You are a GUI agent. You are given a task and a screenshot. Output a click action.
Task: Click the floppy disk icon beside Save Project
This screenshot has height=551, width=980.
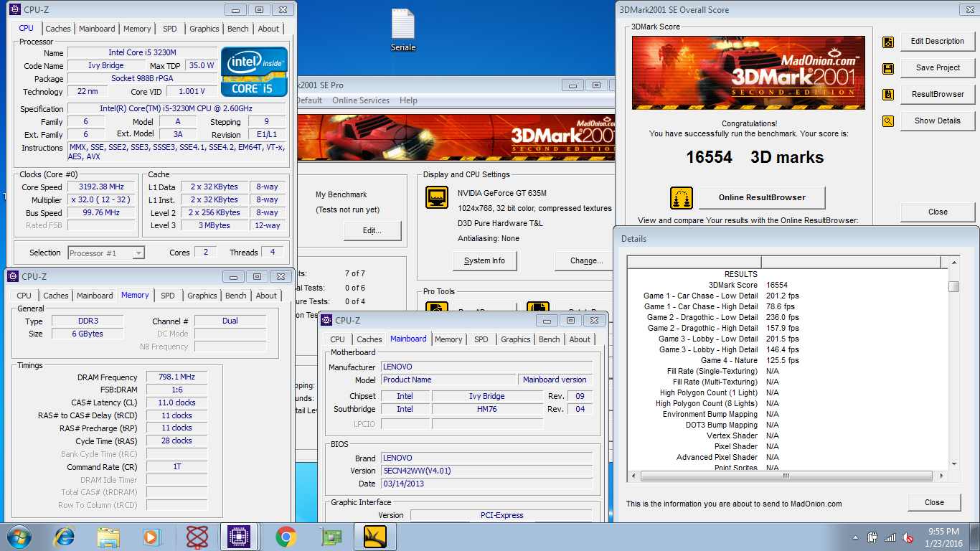(x=888, y=69)
